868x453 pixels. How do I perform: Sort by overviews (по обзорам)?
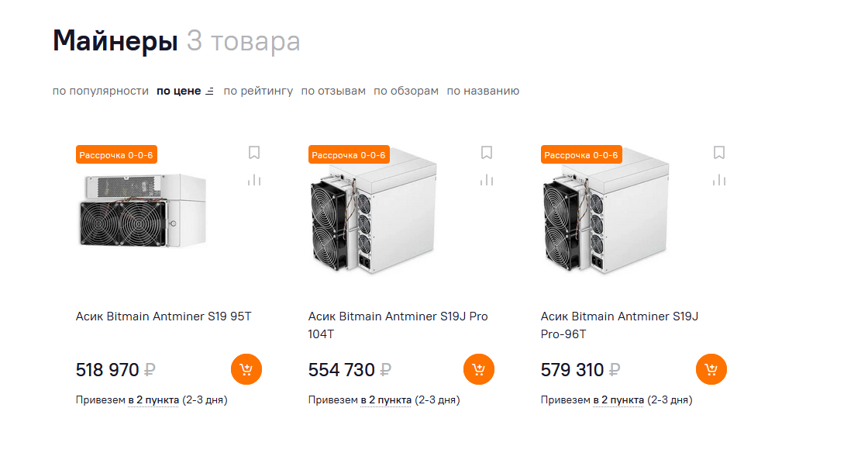pyautogui.click(x=406, y=91)
